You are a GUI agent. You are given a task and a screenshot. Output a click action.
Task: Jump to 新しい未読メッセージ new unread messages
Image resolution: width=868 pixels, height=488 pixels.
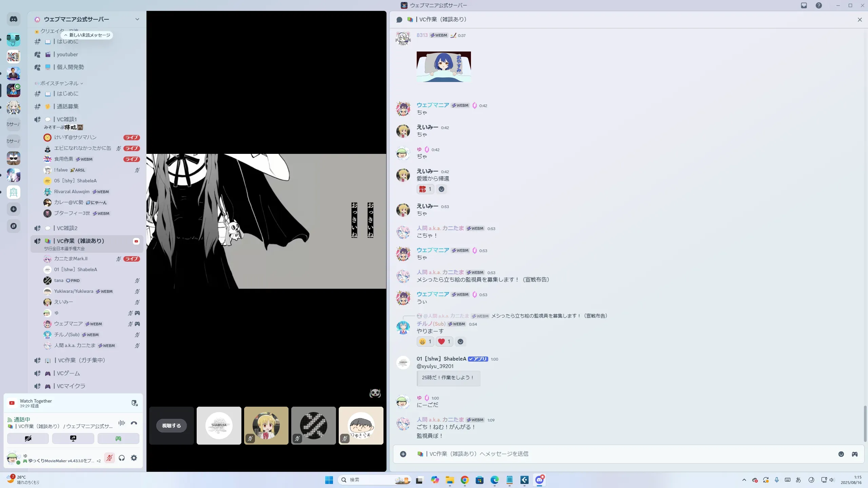[87, 35]
